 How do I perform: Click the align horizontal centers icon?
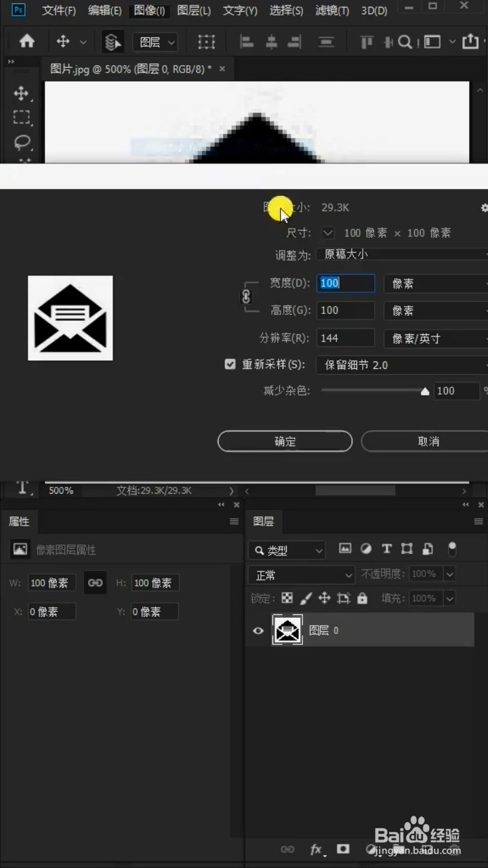(271, 42)
